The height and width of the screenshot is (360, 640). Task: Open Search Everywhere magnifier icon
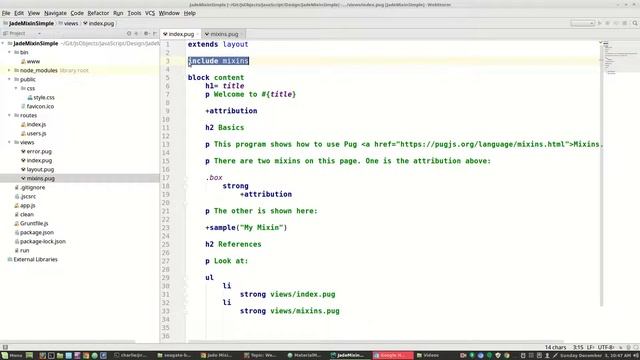635,23
